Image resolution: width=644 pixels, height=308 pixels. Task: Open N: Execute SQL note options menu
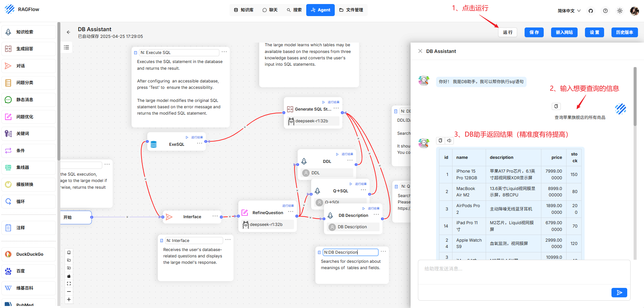[224, 52]
